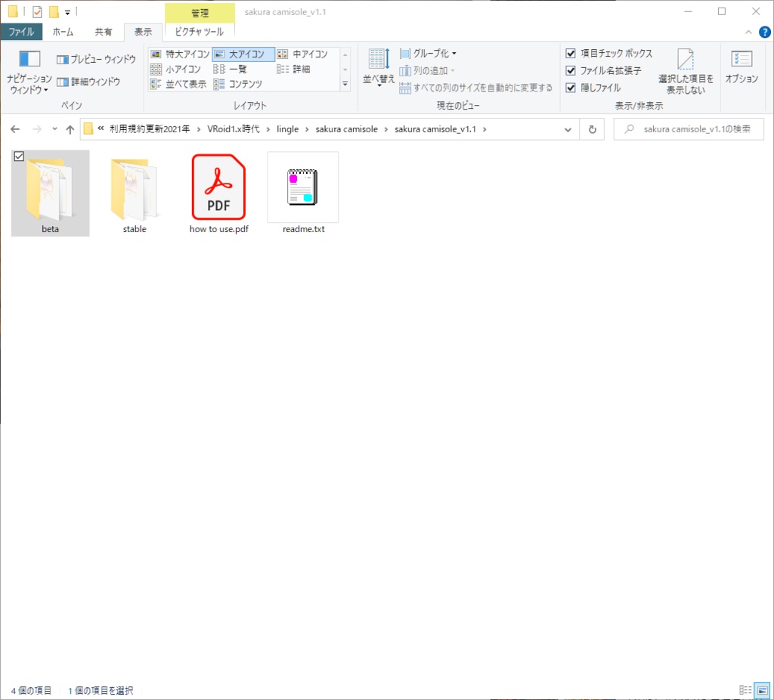Toggle Item check boxes (項目チェックボックス)

(609, 54)
